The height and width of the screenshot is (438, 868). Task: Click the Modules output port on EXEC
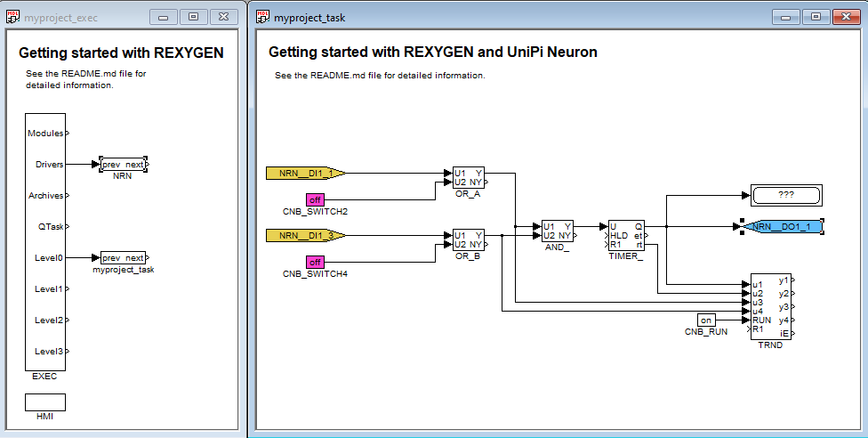coord(68,133)
